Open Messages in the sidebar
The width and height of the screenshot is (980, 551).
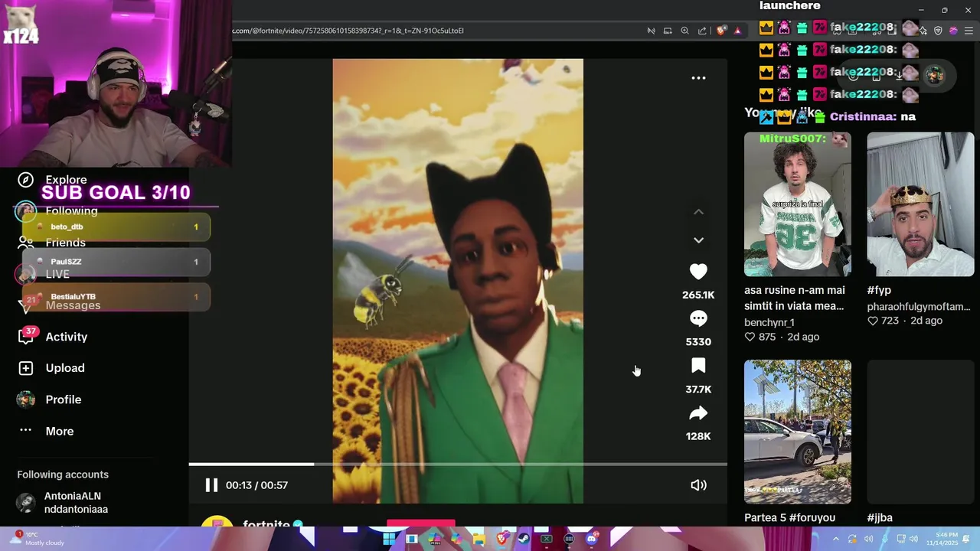click(73, 305)
